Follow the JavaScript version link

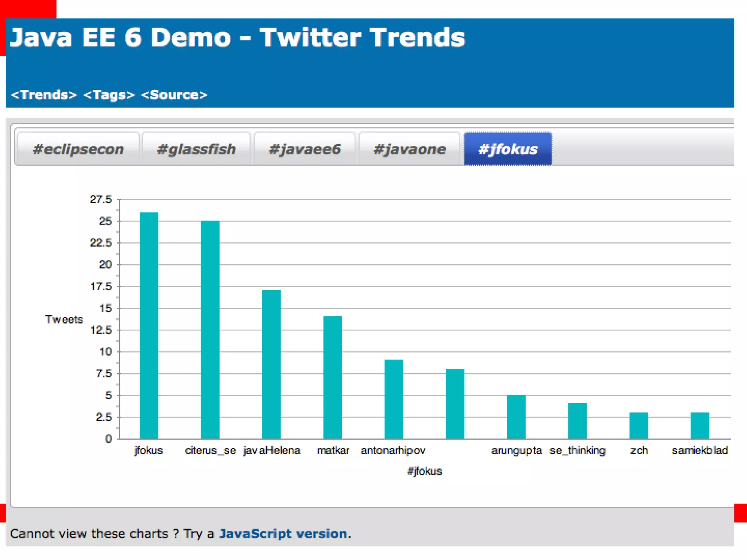coord(283,533)
